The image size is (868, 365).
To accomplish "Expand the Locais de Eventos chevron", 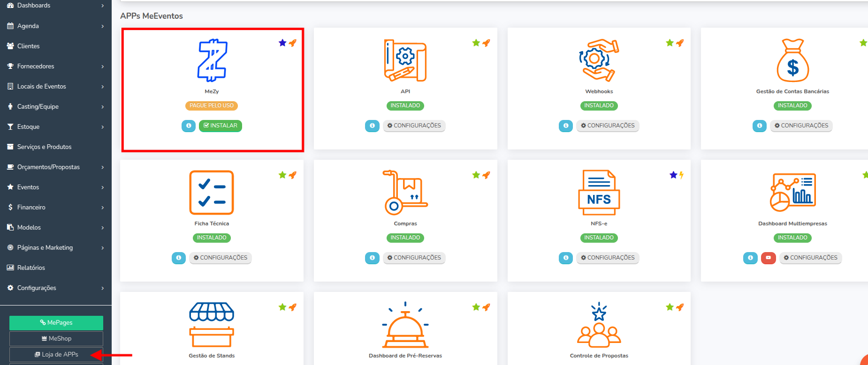I will tap(103, 87).
